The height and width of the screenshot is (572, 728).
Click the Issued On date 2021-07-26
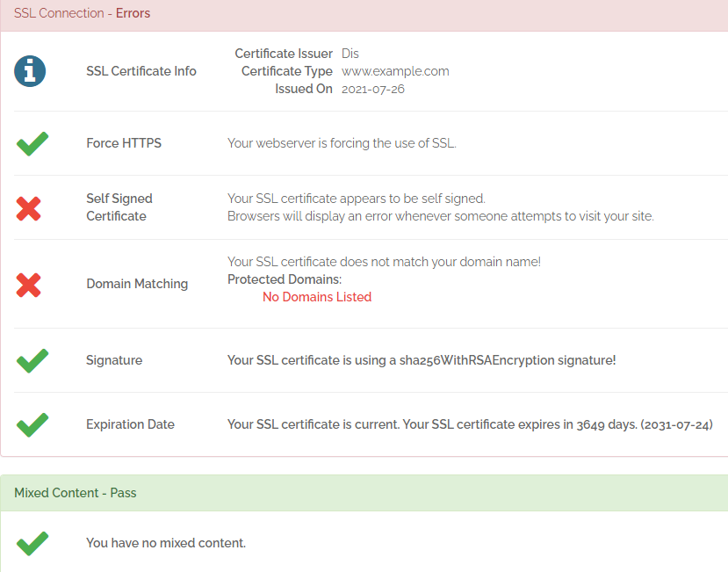tap(372, 89)
